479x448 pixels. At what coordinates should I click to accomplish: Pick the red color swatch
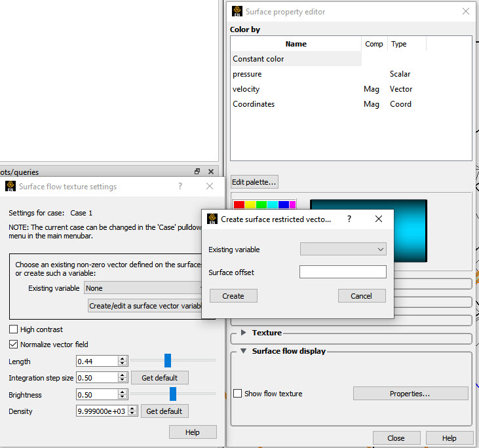239,204
